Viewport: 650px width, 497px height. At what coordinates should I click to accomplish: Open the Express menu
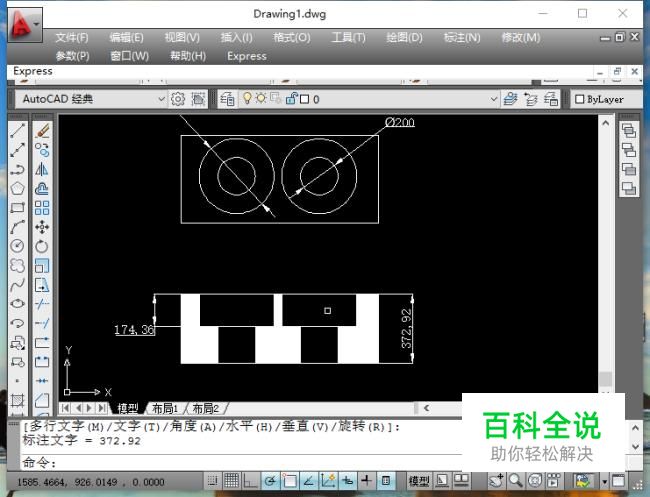coord(247,56)
